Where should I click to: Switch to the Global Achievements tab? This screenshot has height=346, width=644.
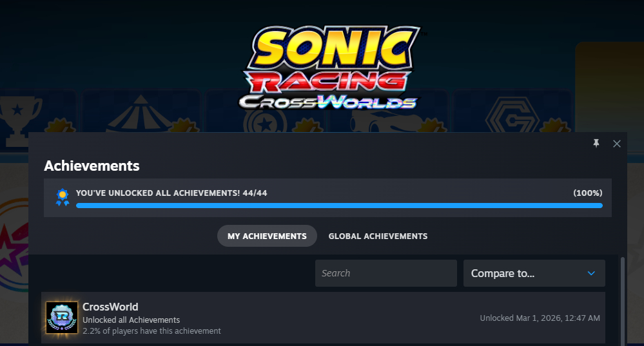tap(378, 236)
